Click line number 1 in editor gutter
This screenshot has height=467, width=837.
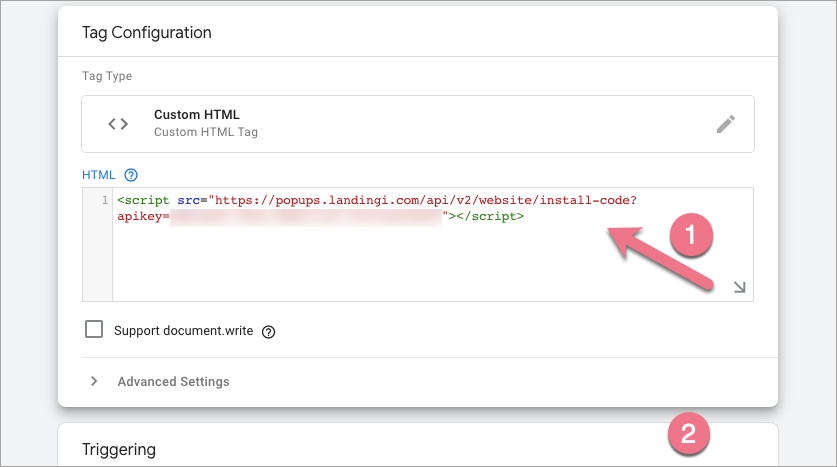tap(103, 200)
